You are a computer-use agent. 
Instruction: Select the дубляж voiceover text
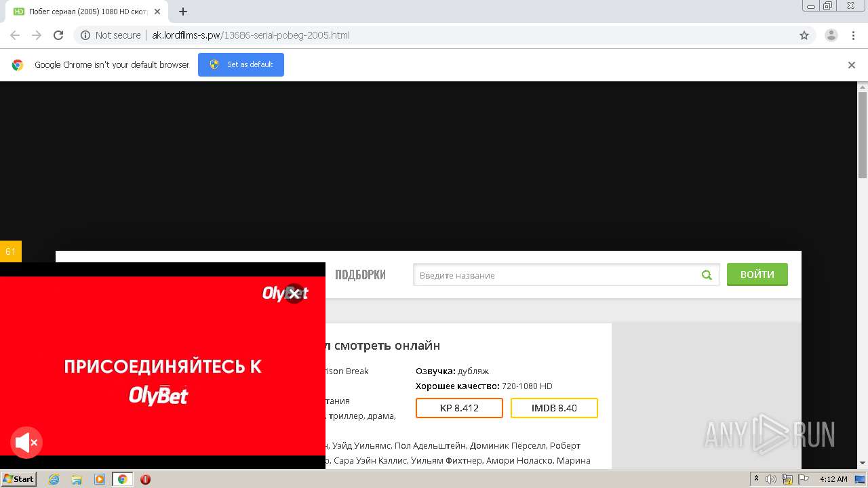tap(473, 371)
